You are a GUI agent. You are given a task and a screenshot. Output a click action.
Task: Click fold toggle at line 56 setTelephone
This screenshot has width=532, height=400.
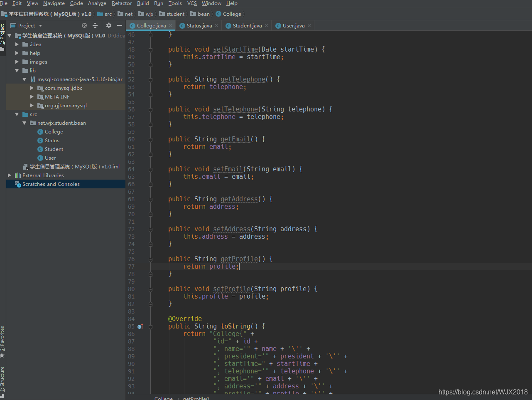tap(150, 109)
